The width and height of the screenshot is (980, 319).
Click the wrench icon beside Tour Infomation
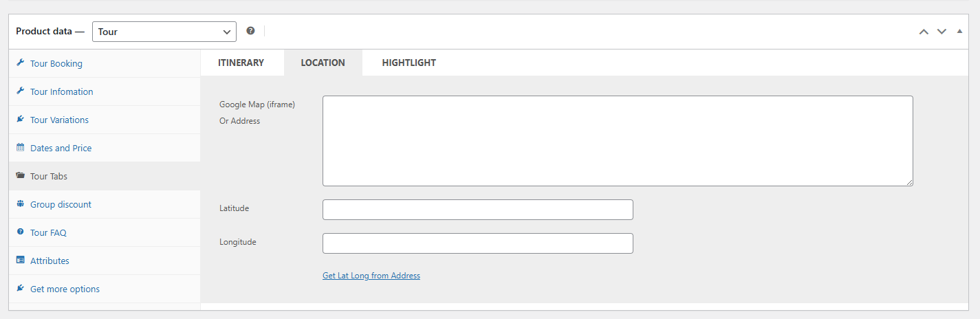click(x=20, y=91)
